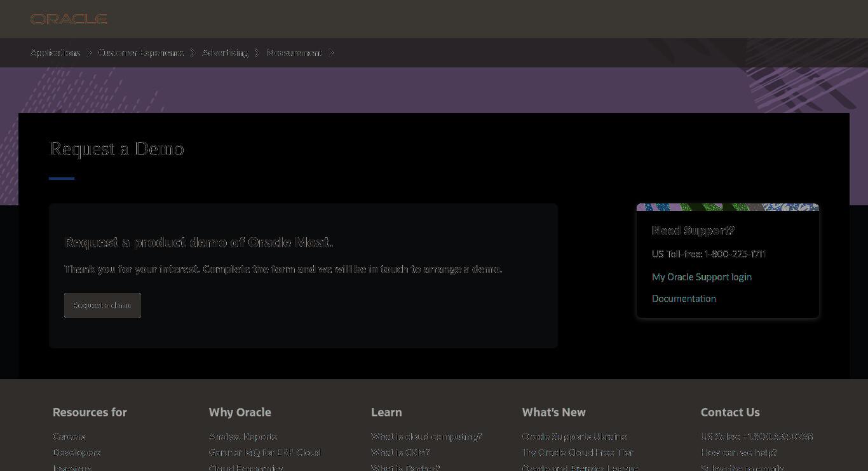Viewport: 868px width, 471px height.
Task: Open the Careers footer link
Action: (69, 437)
